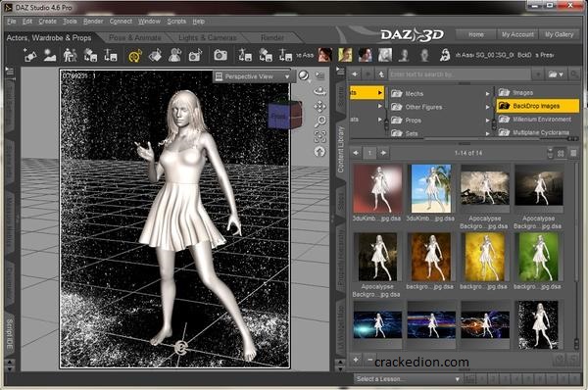Toggle the grid thumbnail view icon
Viewport: 588px width, 390px height.
(561, 154)
